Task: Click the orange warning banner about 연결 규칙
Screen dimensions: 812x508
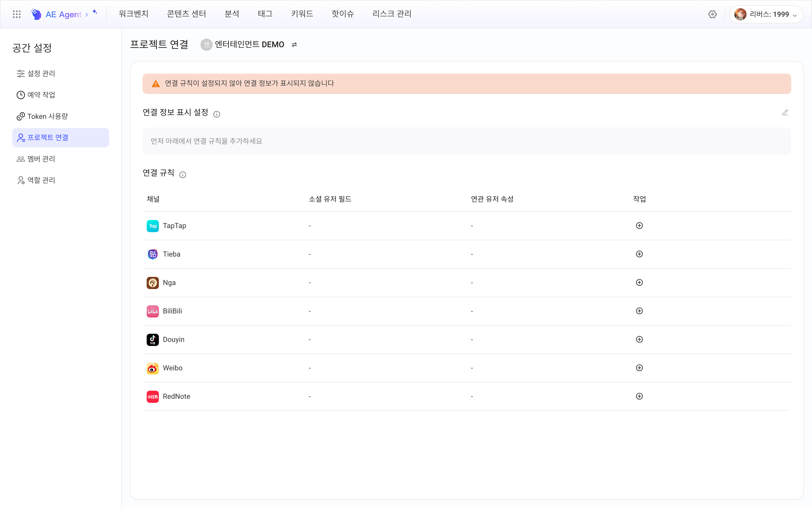Action: tap(466, 84)
